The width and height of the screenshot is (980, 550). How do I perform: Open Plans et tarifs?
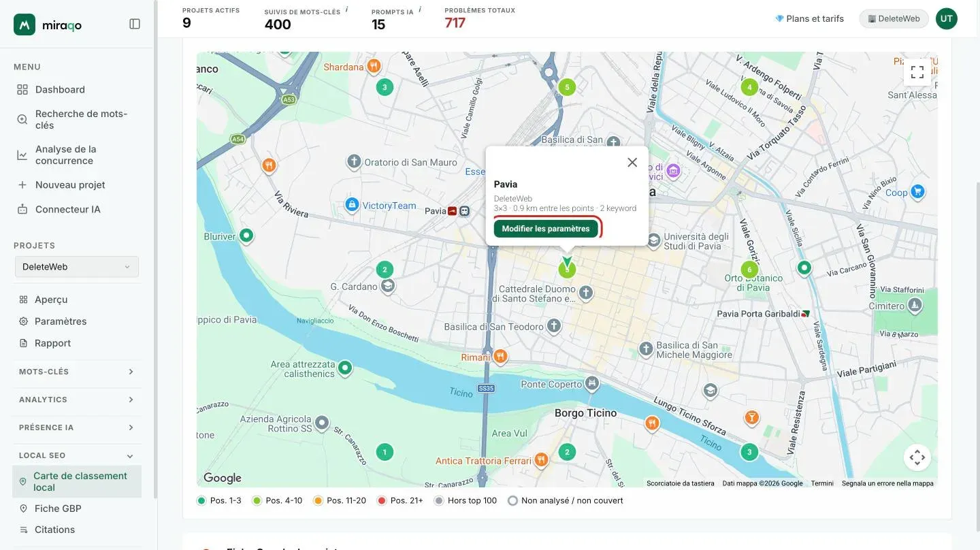(809, 19)
